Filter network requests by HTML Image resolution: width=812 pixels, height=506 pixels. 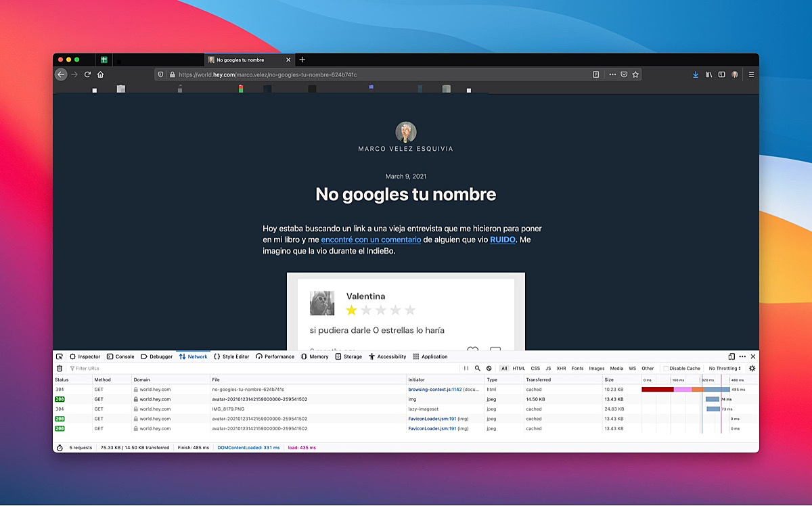tap(518, 368)
